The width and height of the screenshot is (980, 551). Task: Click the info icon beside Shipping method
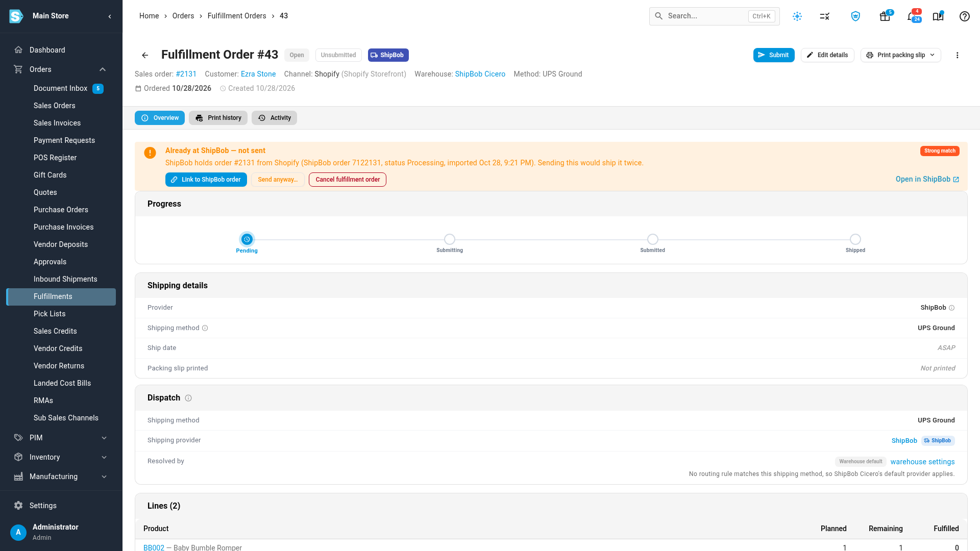pos(205,328)
